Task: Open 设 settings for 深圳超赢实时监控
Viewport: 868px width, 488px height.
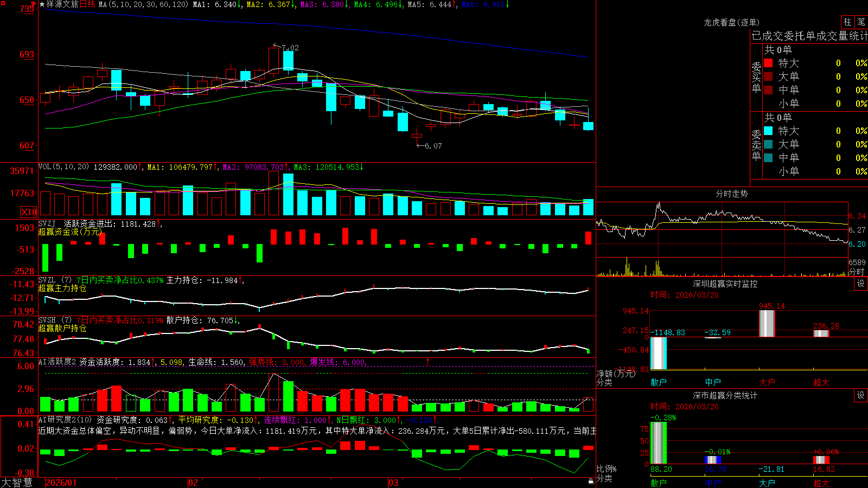Action: [x=861, y=284]
